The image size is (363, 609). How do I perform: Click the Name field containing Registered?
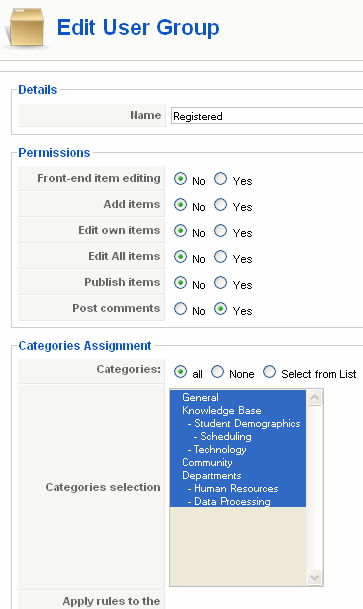click(x=267, y=116)
